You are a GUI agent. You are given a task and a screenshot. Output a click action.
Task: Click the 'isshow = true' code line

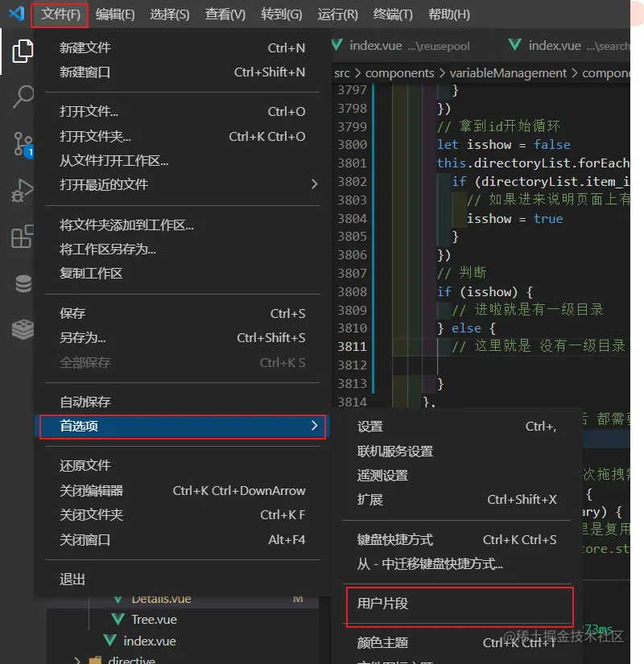[x=514, y=219]
